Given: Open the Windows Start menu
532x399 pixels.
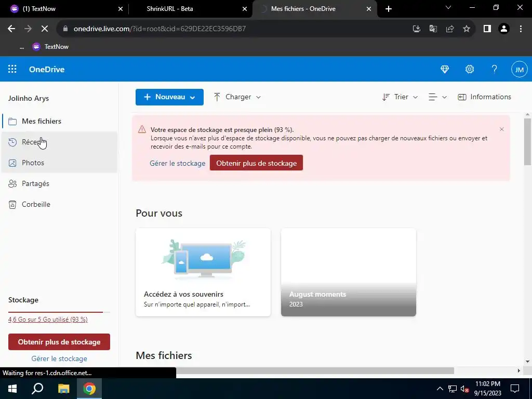Looking at the screenshot, I should (x=12, y=389).
